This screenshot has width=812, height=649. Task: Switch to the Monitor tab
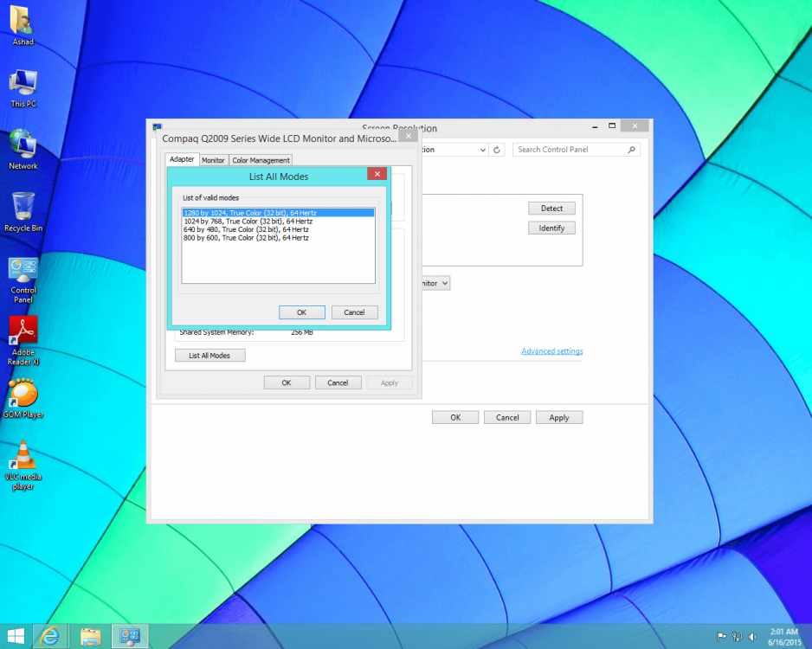[213, 160]
